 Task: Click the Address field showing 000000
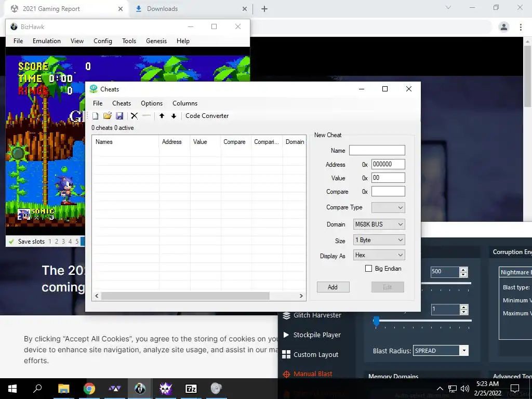click(x=388, y=164)
